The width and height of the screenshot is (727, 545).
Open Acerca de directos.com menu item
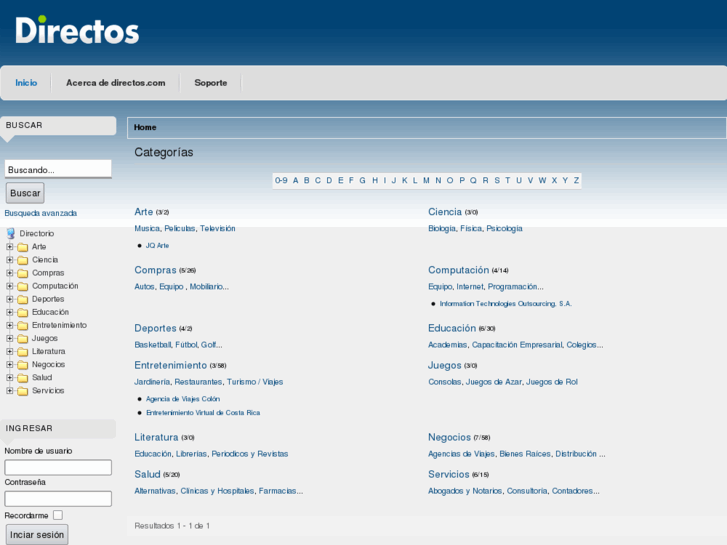(115, 83)
